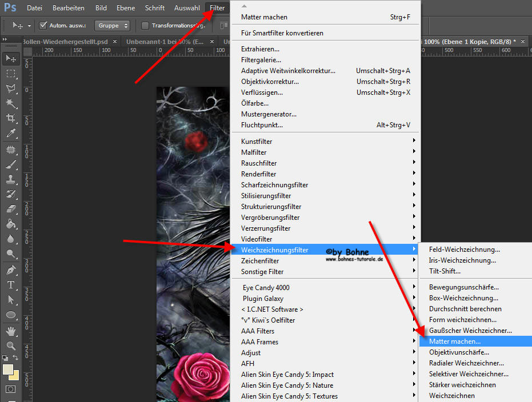This screenshot has width=532, height=402.
Task: Choose the Crop tool
Action: pyautogui.click(x=10, y=118)
